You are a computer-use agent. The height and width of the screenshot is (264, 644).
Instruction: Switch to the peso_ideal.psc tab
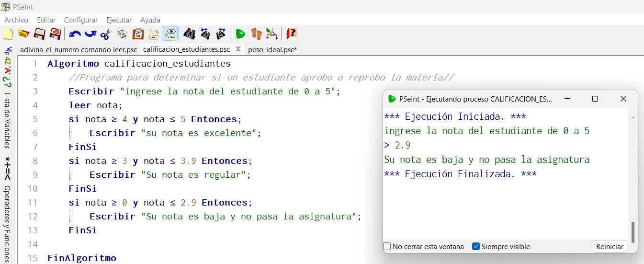(273, 49)
